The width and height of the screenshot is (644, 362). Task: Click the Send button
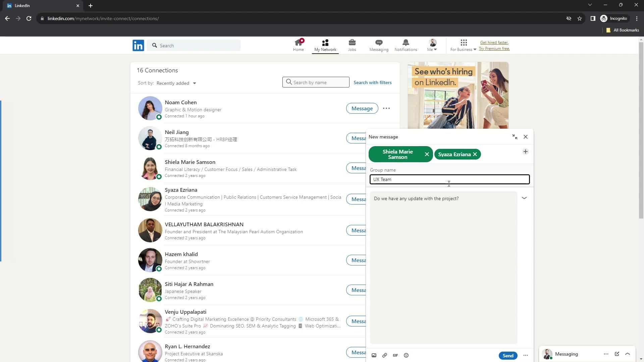[508, 355]
